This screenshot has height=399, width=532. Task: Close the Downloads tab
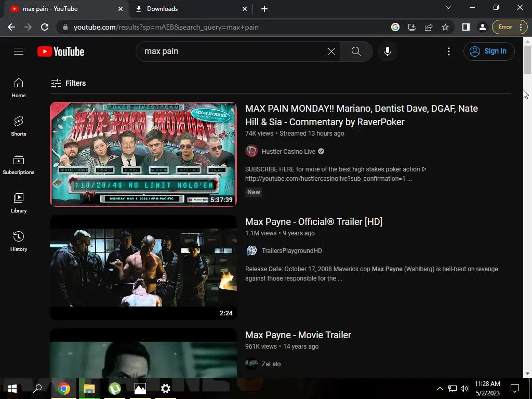(244, 9)
